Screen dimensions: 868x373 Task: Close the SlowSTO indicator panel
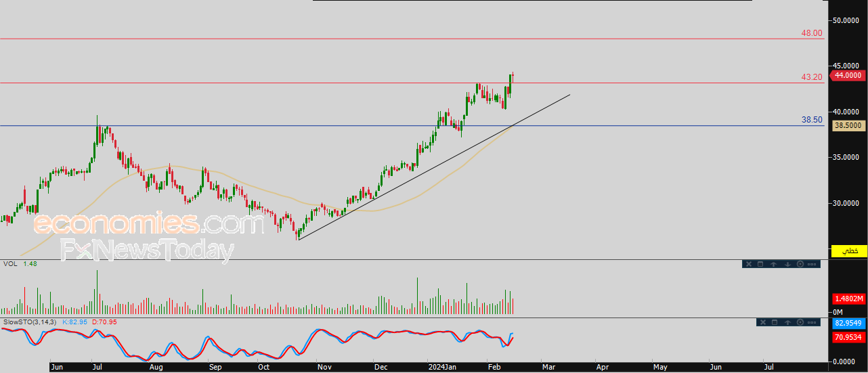pos(763,322)
